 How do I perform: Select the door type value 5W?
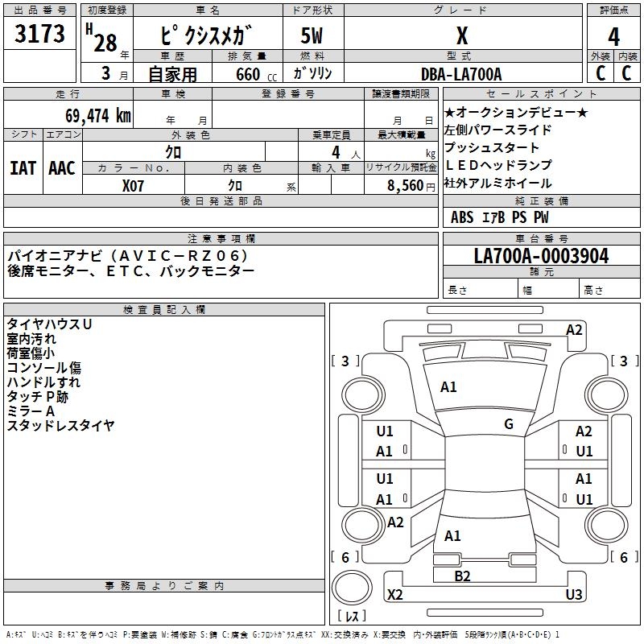point(312,35)
